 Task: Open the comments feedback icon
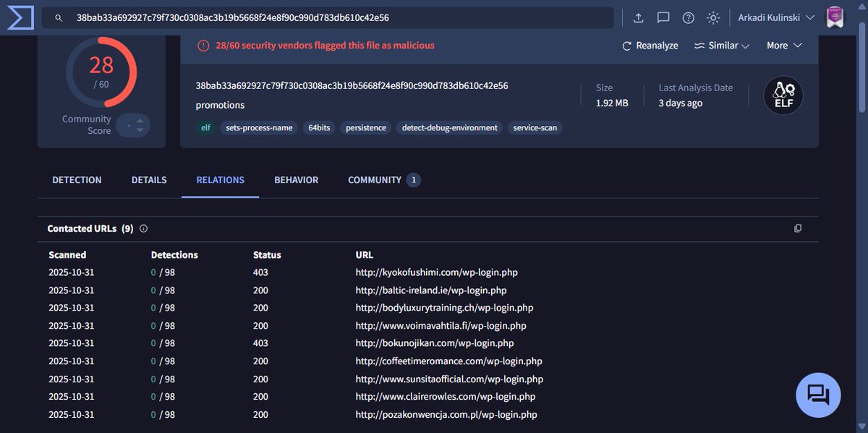tap(663, 17)
